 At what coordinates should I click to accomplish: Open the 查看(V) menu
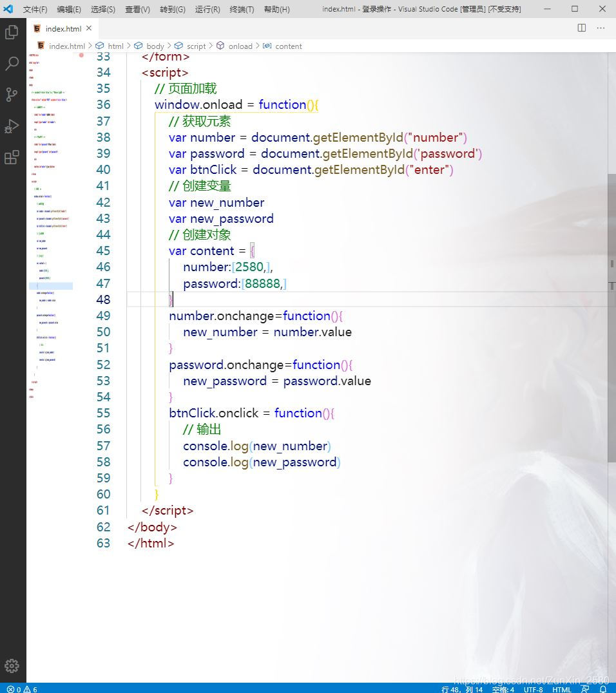[137, 9]
